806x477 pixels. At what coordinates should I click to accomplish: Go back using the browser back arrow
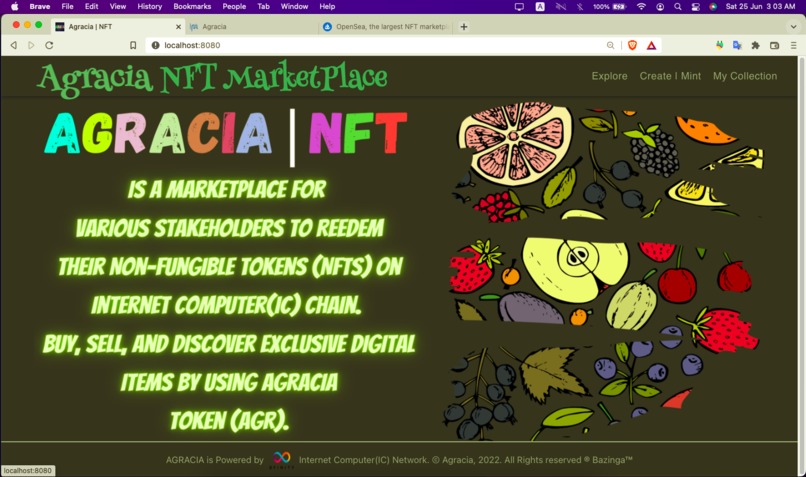[14, 45]
